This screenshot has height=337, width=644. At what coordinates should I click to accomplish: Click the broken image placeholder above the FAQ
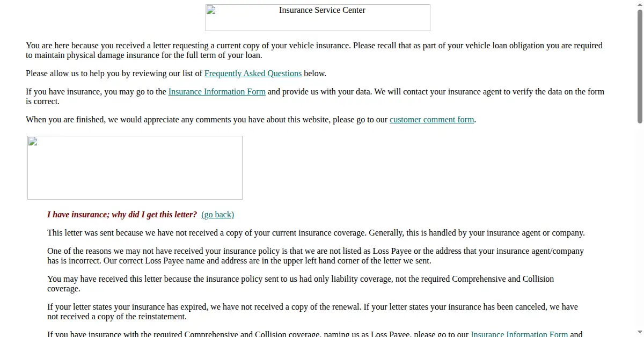coord(135,167)
